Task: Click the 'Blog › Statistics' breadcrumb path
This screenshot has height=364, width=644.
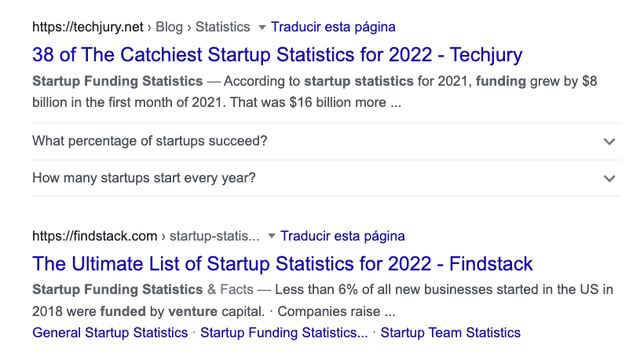Action: coord(203,28)
